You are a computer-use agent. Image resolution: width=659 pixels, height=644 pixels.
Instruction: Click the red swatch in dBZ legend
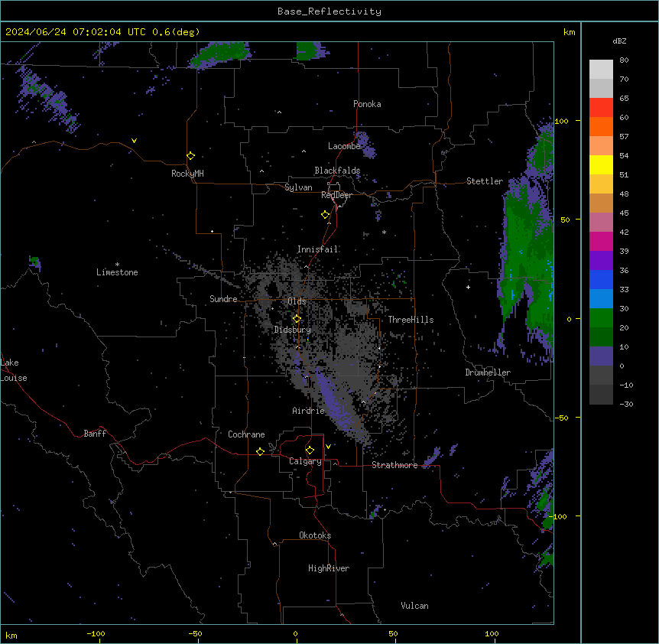coord(601,108)
